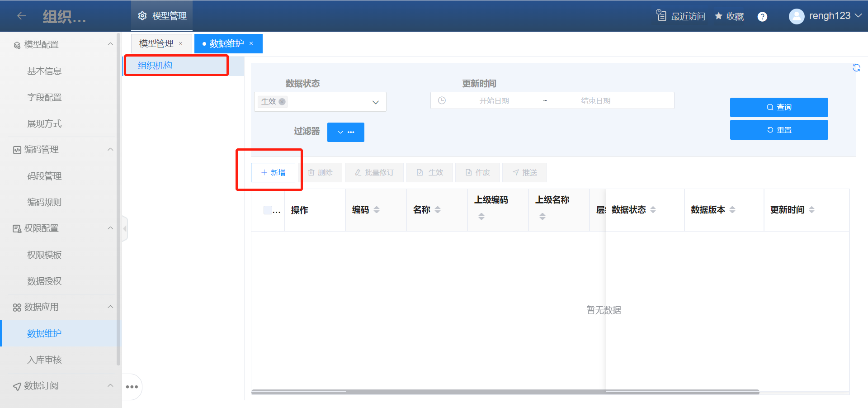868x408 pixels.
Task: Open recent visits clipboard icon
Action: (661, 16)
